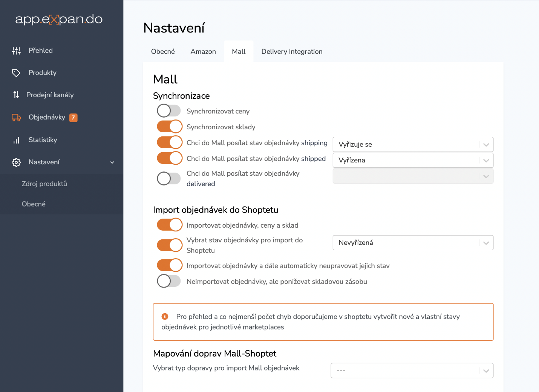The image size is (539, 392).
Task: Click Vybrat typ dopravy pro import label
Action: click(x=226, y=368)
